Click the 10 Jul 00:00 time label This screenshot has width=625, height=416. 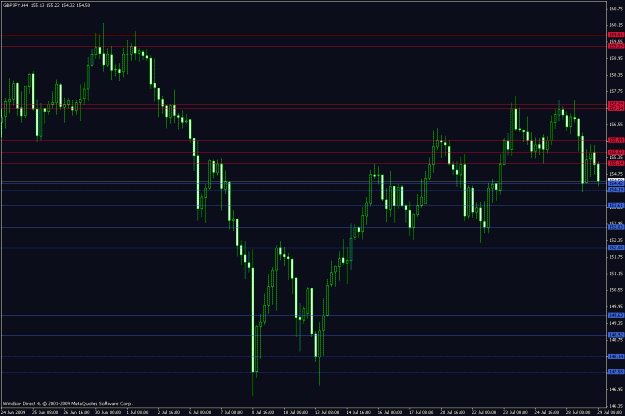pos(295,412)
